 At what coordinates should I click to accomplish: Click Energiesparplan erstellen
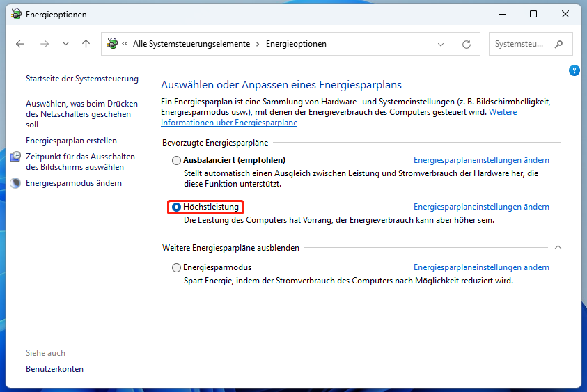coord(71,141)
